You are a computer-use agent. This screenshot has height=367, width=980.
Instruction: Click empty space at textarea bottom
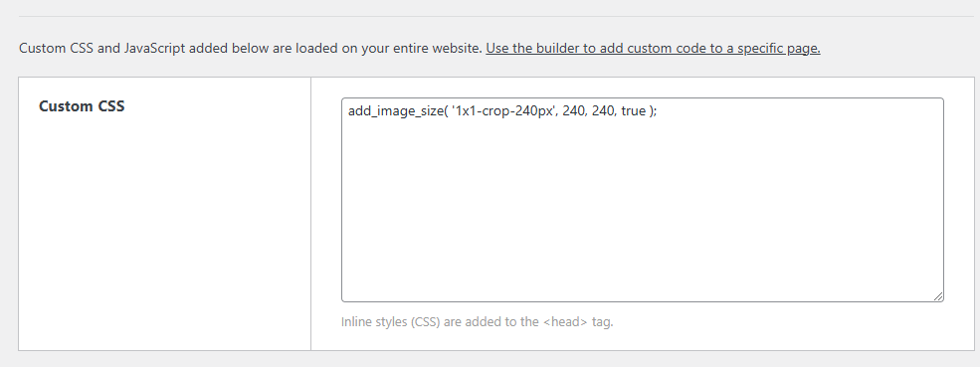tap(643, 275)
